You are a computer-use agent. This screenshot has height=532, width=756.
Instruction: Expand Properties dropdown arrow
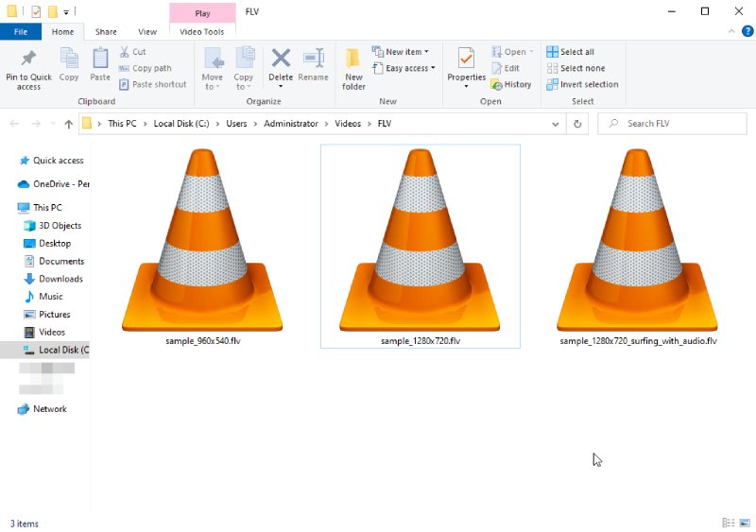point(466,86)
